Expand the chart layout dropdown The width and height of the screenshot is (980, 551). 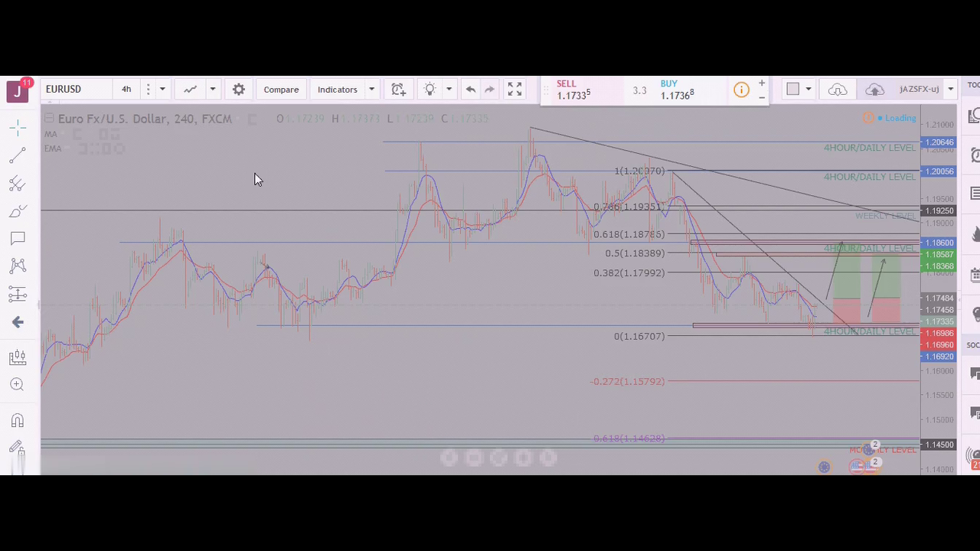(808, 90)
